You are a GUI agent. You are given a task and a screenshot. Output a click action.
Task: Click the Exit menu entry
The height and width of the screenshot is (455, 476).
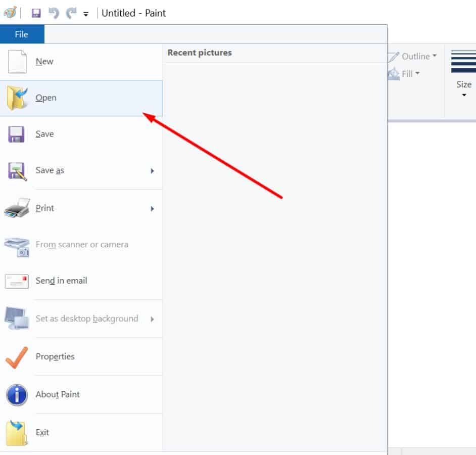pyautogui.click(x=42, y=432)
